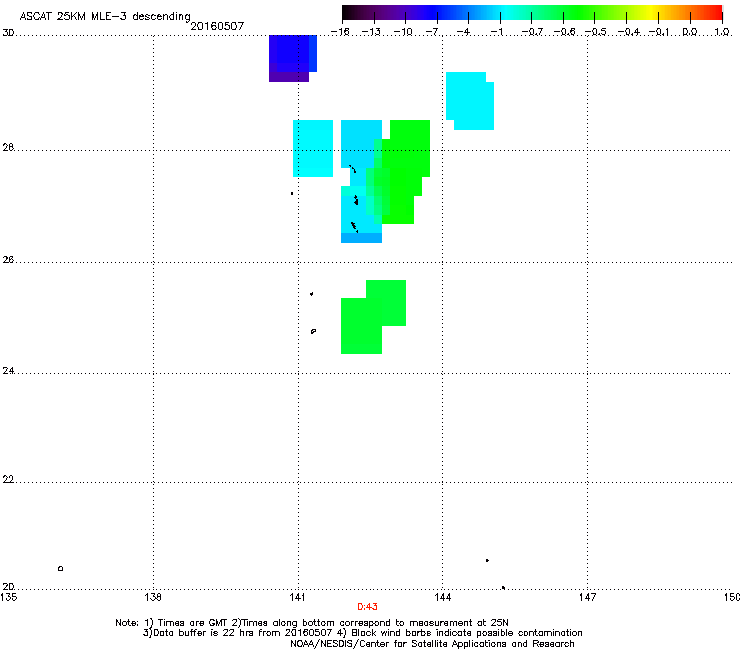The image size is (740, 650).
Task: Click the latitude label 20
Action: [x=8, y=586]
